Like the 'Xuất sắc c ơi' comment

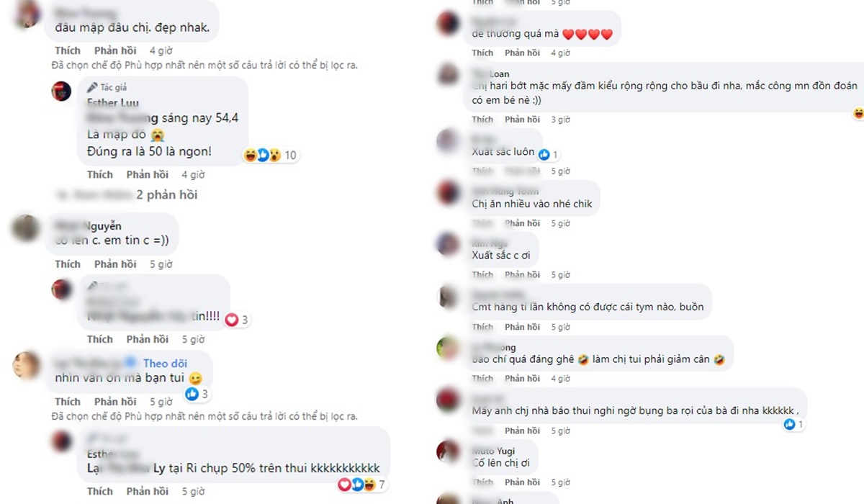point(482,275)
